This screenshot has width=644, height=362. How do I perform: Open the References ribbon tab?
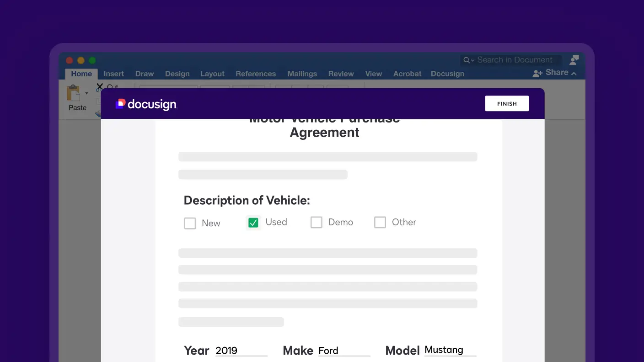(x=256, y=74)
